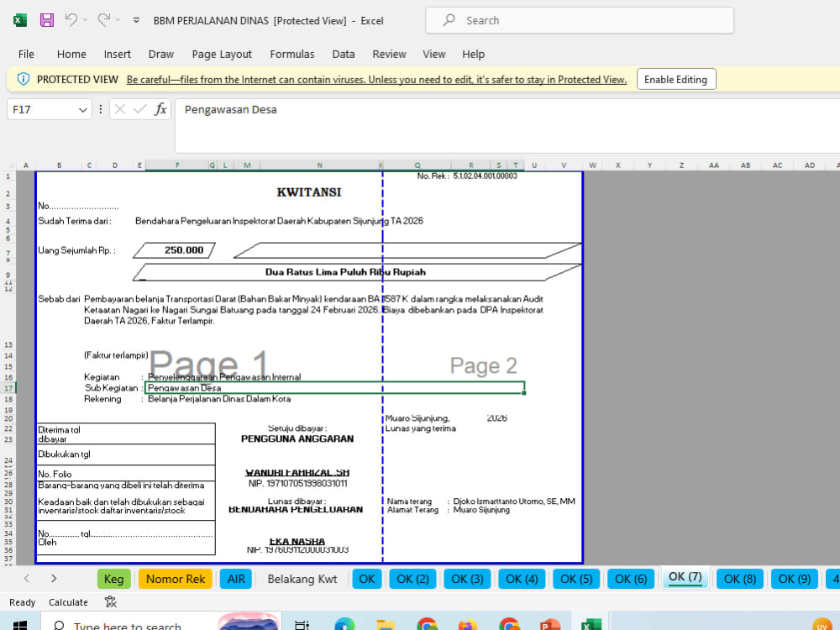Open the Data tab
The image size is (840, 630).
(x=344, y=54)
